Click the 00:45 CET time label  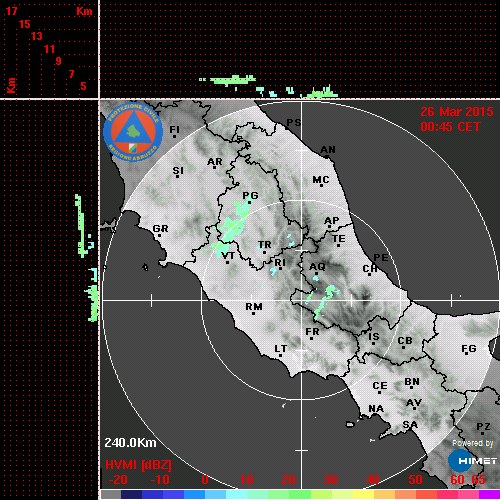450,127
